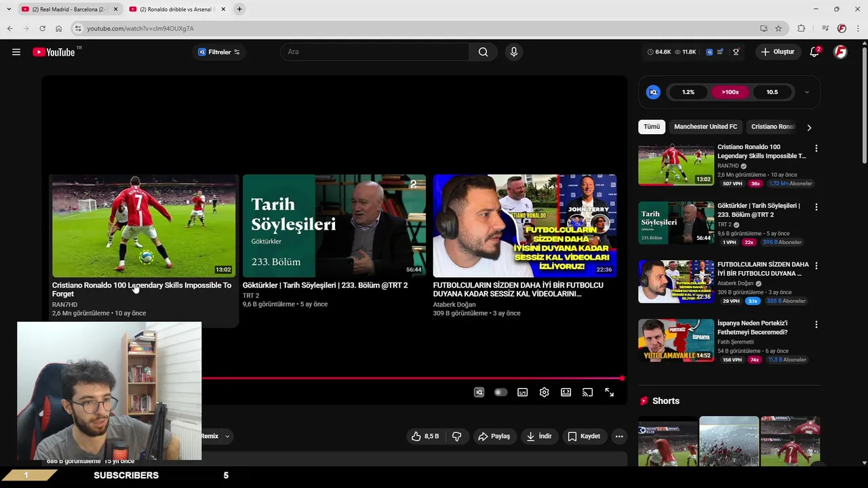Select the >100x outlier score pill
The width and height of the screenshot is (868, 488).
click(730, 92)
